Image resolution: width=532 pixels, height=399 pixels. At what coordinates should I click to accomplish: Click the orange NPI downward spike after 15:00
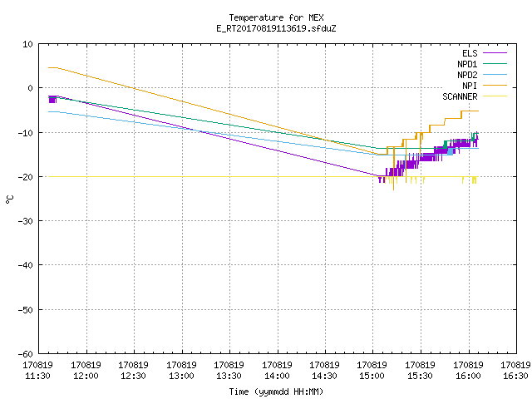(393, 170)
